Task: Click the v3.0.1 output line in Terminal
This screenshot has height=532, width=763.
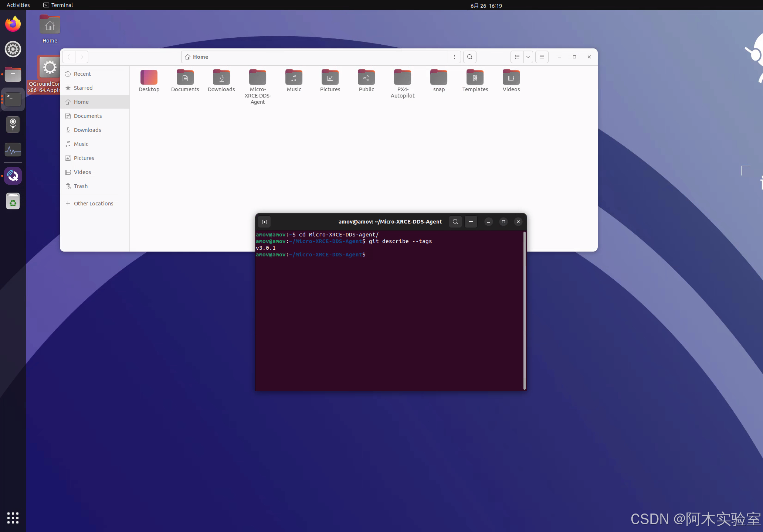Action: click(266, 248)
